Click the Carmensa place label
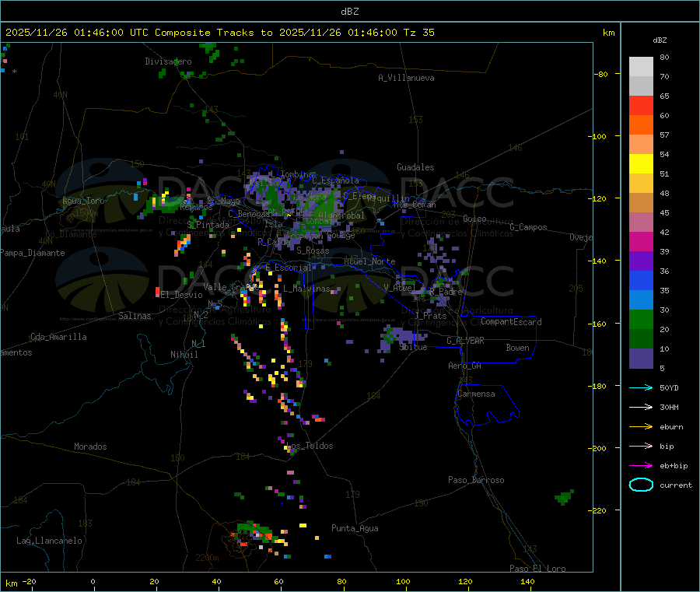The height and width of the screenshot is (592, 700). (x=476, y=394)
